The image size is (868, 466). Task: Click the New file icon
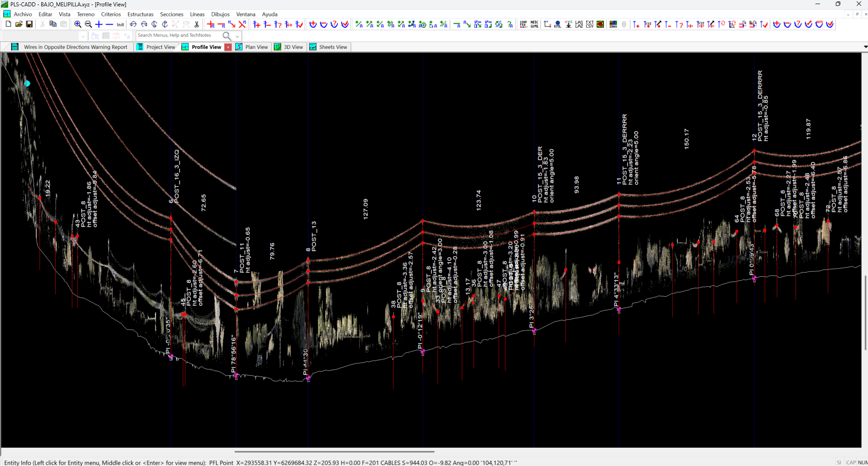[x=8, y=24]
